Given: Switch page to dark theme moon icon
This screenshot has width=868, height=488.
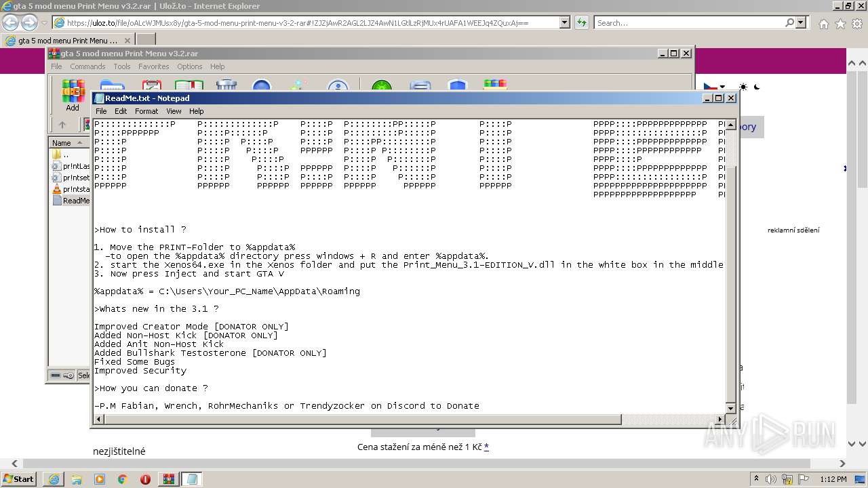Looking at the screenshot, I should point(757,87).
